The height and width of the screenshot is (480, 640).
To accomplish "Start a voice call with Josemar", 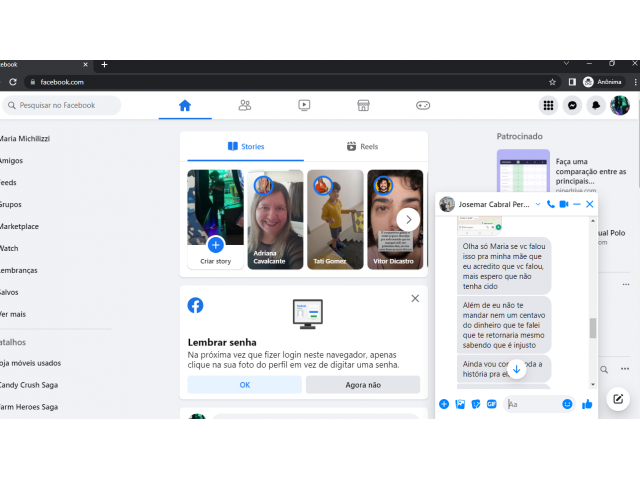I will coord(551,204).
